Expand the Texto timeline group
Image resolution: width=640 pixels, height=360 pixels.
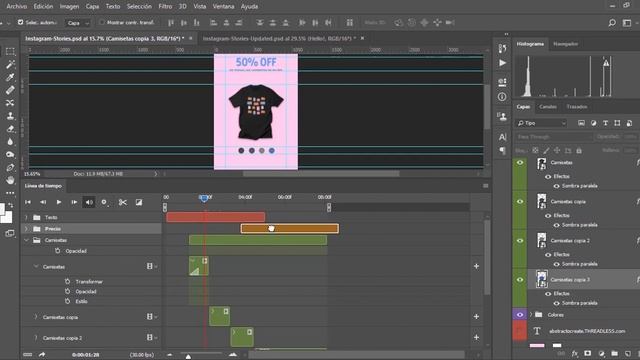pyautogui.click(x=27, y=218)
